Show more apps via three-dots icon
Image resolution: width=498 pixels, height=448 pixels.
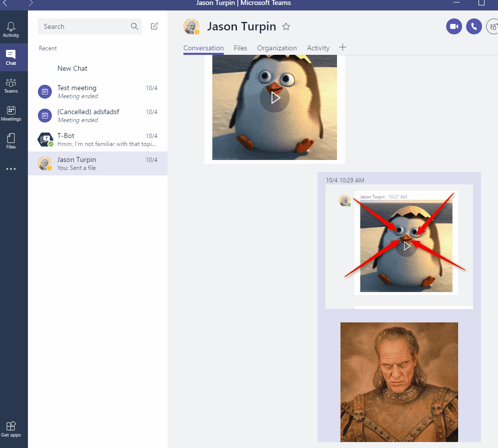(x=11, y=169)
